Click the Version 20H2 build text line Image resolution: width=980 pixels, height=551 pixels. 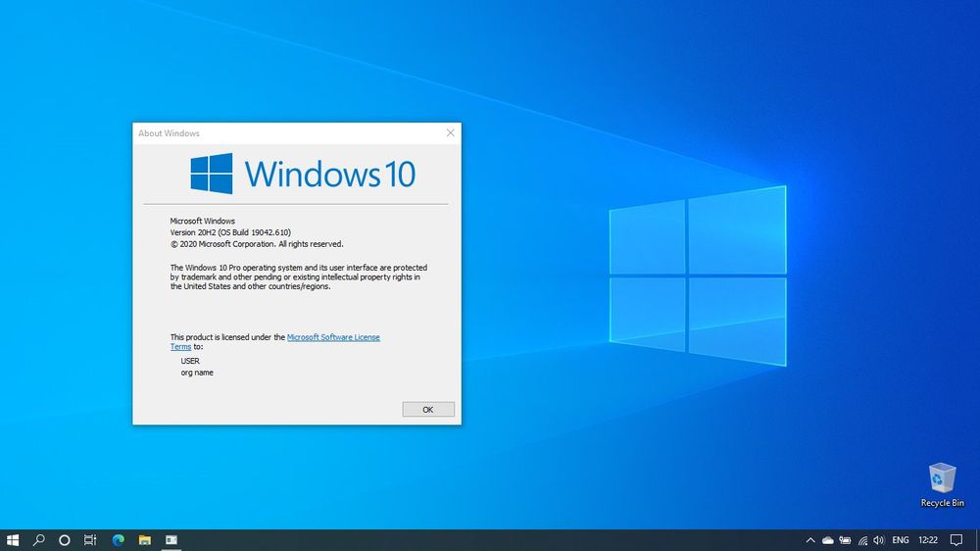pos(230,232)
